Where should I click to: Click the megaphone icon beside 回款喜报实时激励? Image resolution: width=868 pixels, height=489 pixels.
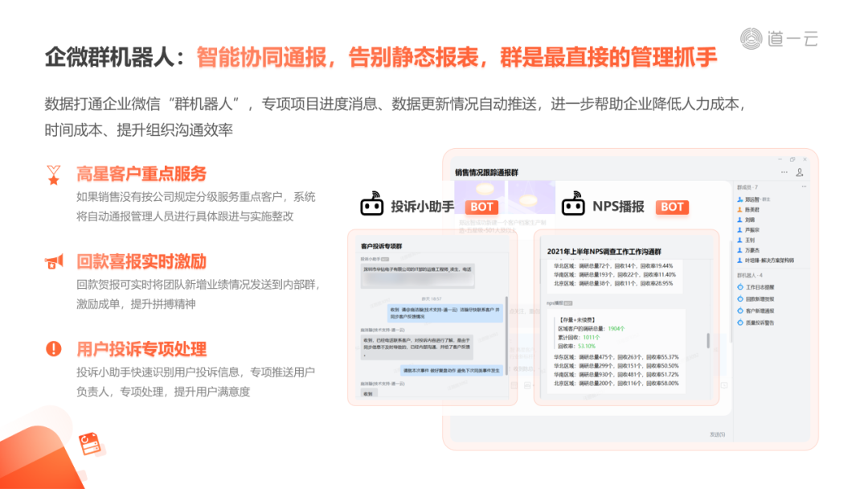(x=55, y=261)
